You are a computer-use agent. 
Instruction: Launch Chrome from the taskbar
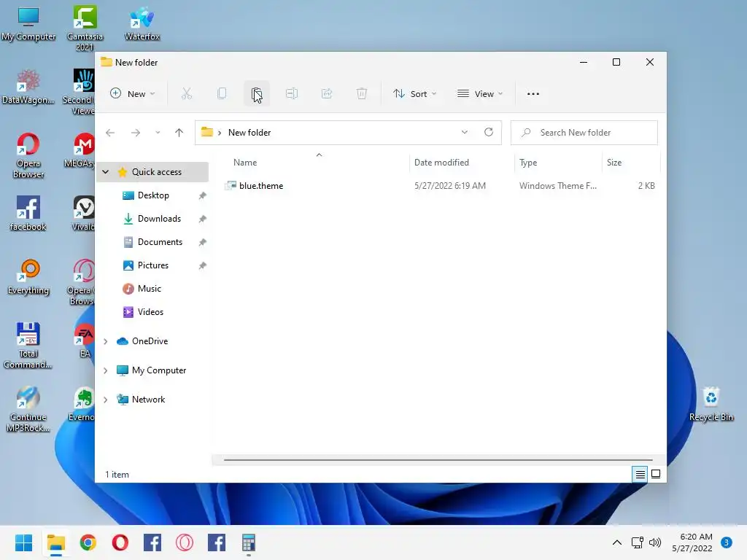pos(88,542)
